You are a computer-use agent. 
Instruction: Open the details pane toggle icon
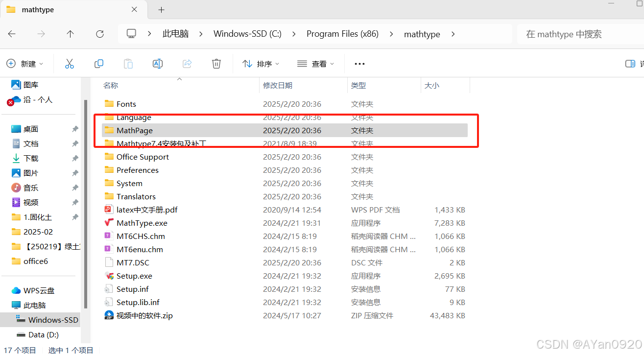pos(630,64)
